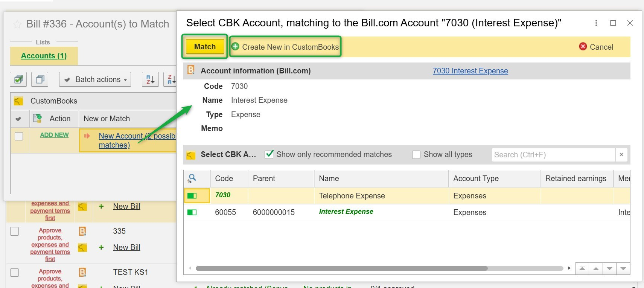Uncheck Show only recommended matches
The height and width of the screenshot is (288, 644).
(x=269, y=154)
